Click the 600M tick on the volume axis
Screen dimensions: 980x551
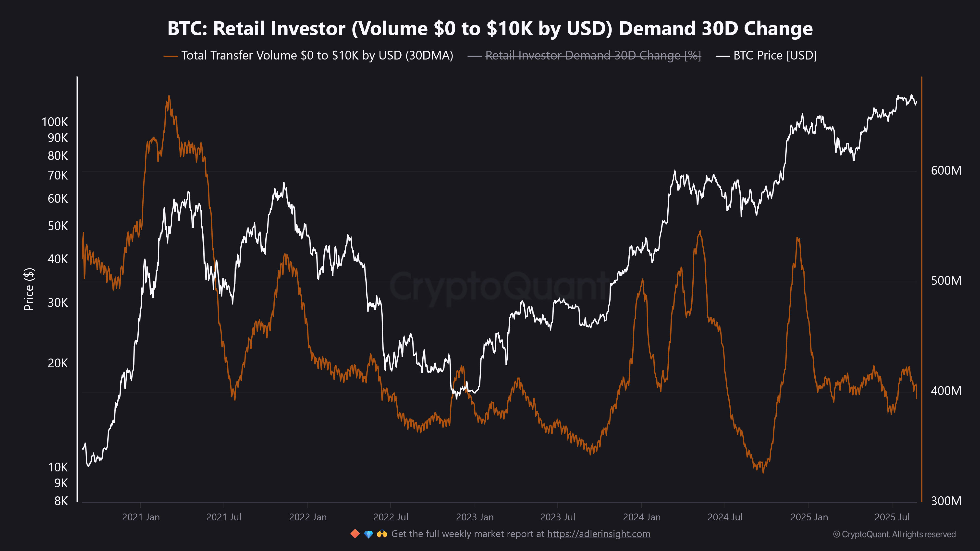pos(946,170)
